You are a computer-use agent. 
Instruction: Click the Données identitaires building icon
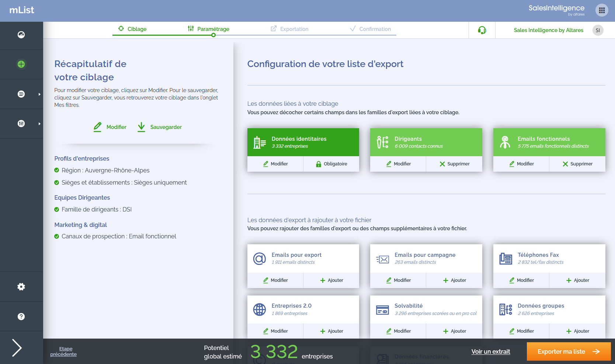coord(260,142)
